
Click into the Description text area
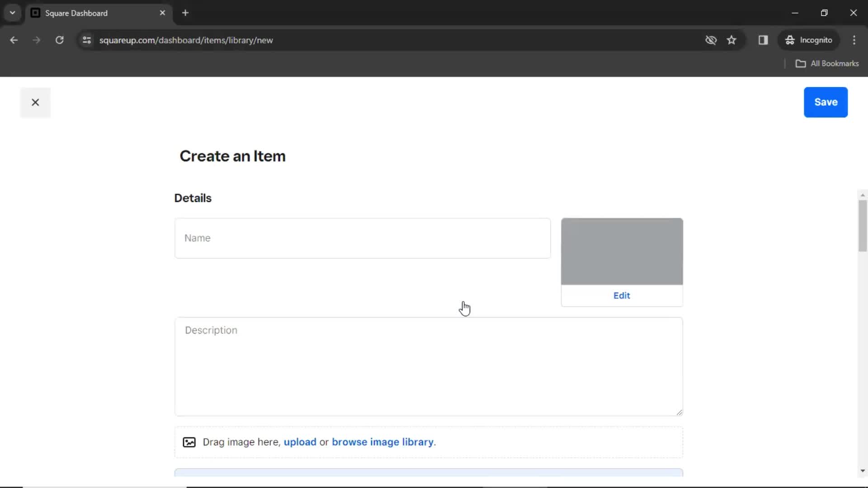coord(429,366)
